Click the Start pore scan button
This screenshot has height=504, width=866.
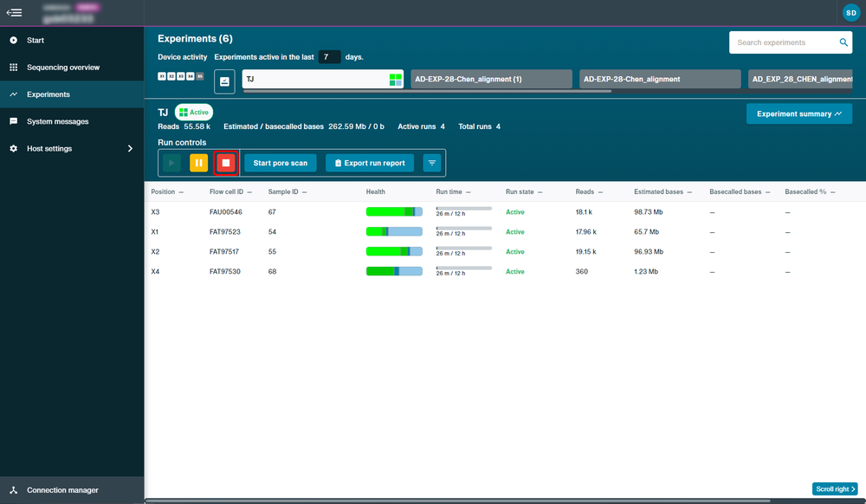[280, 163]
